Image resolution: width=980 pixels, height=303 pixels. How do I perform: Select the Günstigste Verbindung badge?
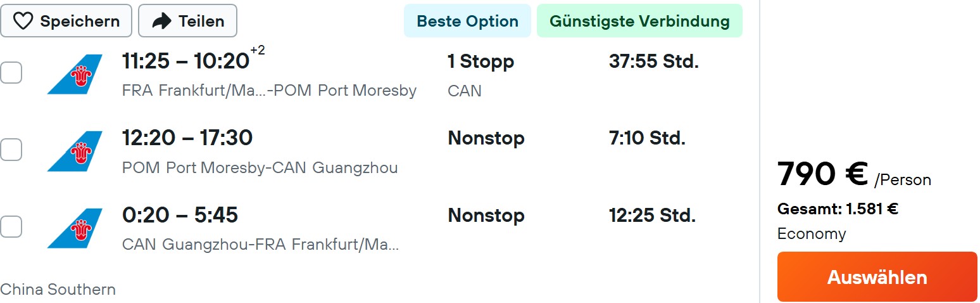pyautogui.click(x=639, y=21)
